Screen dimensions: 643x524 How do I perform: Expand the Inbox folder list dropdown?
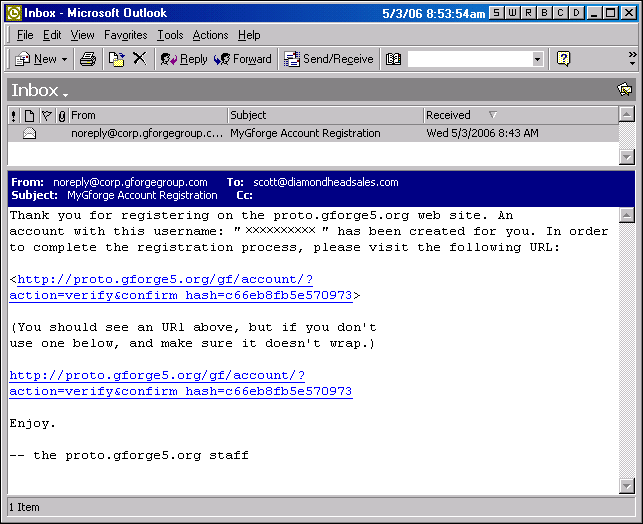coord(66,94)
